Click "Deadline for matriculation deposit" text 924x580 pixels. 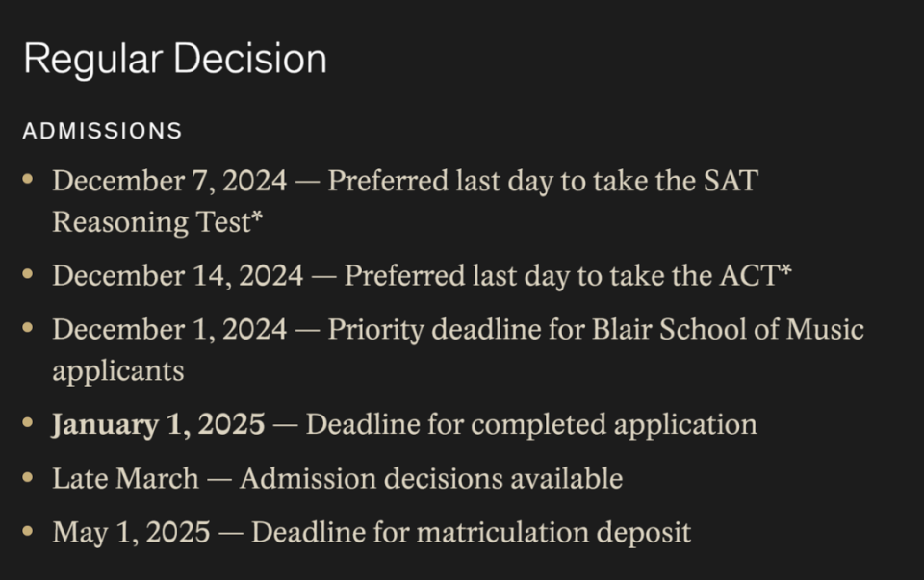pyautogui.click(x=471, y=532)
